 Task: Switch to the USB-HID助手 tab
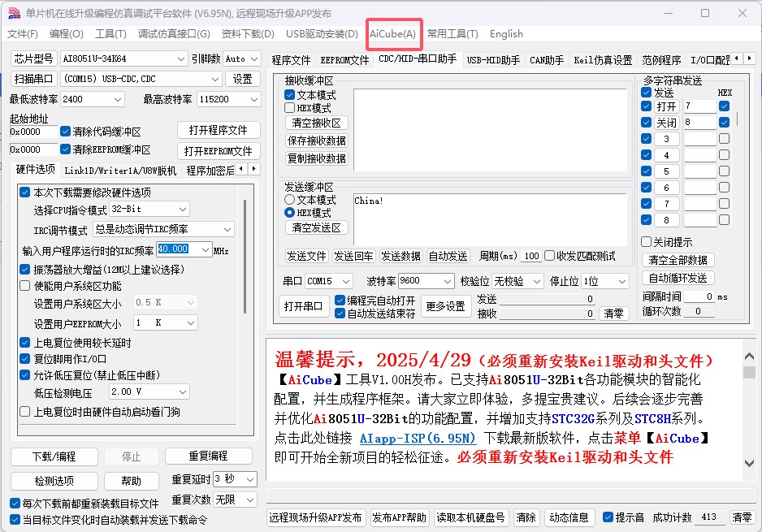tap(493, 60)
